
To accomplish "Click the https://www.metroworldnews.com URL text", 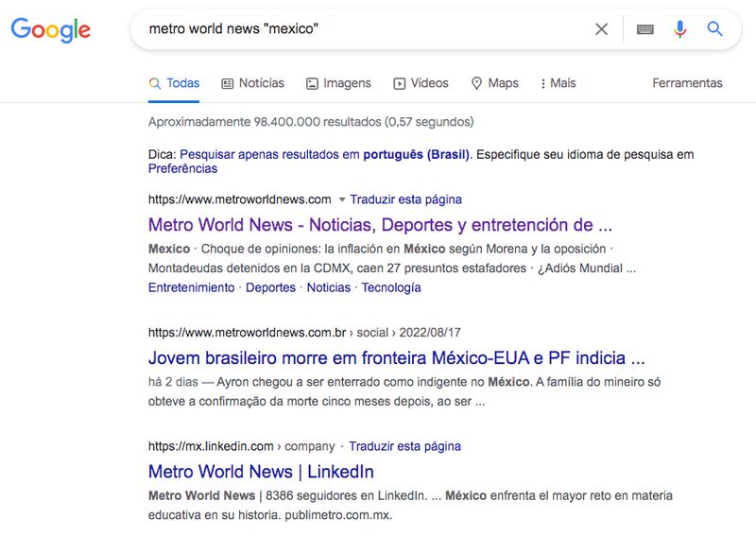I will 240,199.
